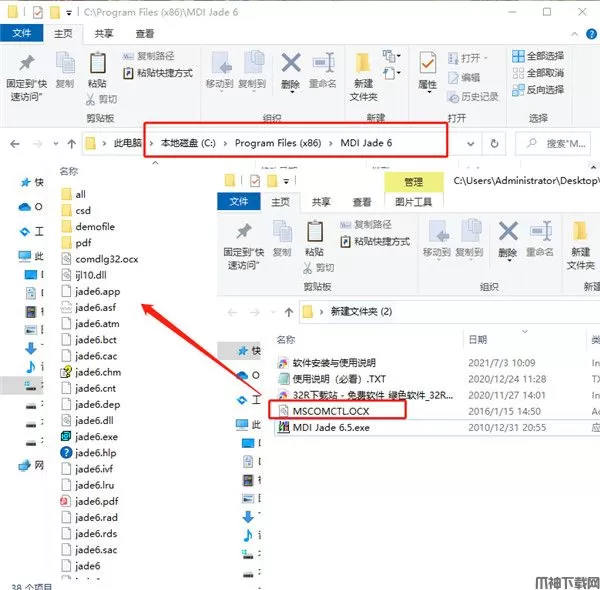Click Pin to Quick access in back window
The height and width of the screenshot is (590, 600).
coord(26,78)
